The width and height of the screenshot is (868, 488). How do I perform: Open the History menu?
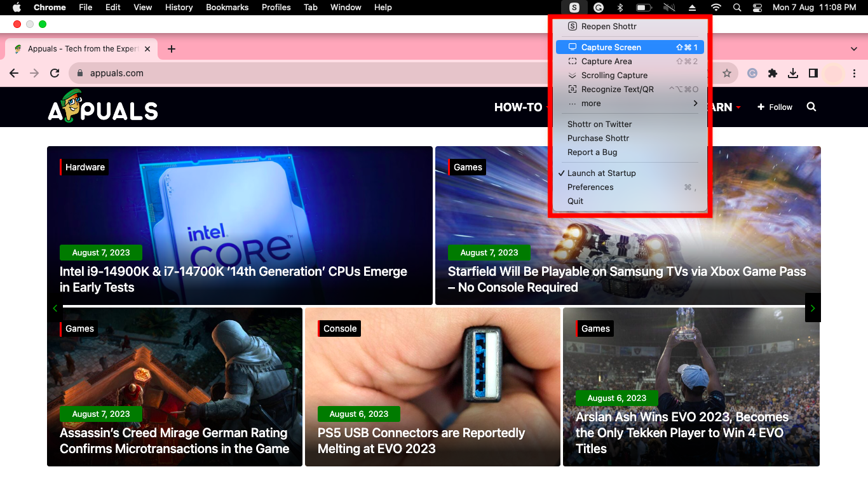(x=179, y=8)
